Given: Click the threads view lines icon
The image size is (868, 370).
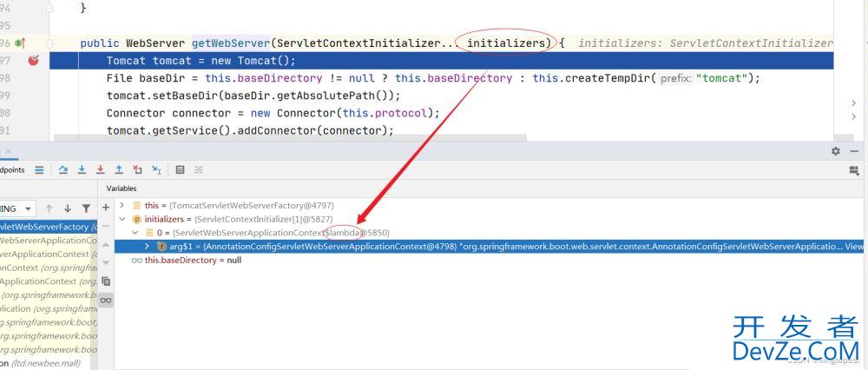Looking at the screenshot, I should pyautogui.click(x=39, y=170).
